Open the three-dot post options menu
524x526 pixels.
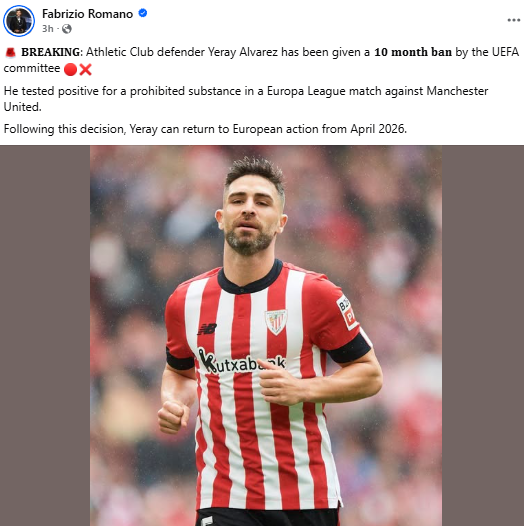513,20
